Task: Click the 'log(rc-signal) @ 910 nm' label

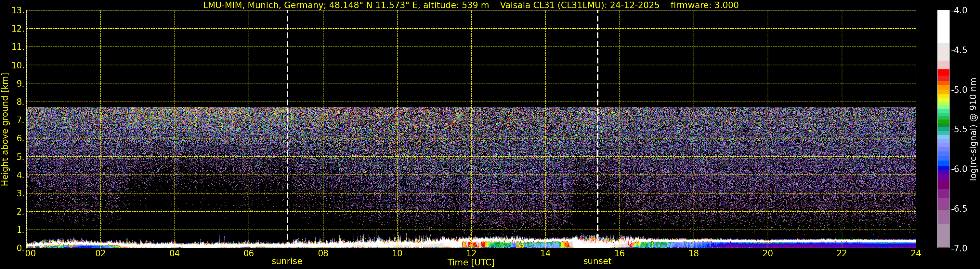Action: click(x=973, y=130)
